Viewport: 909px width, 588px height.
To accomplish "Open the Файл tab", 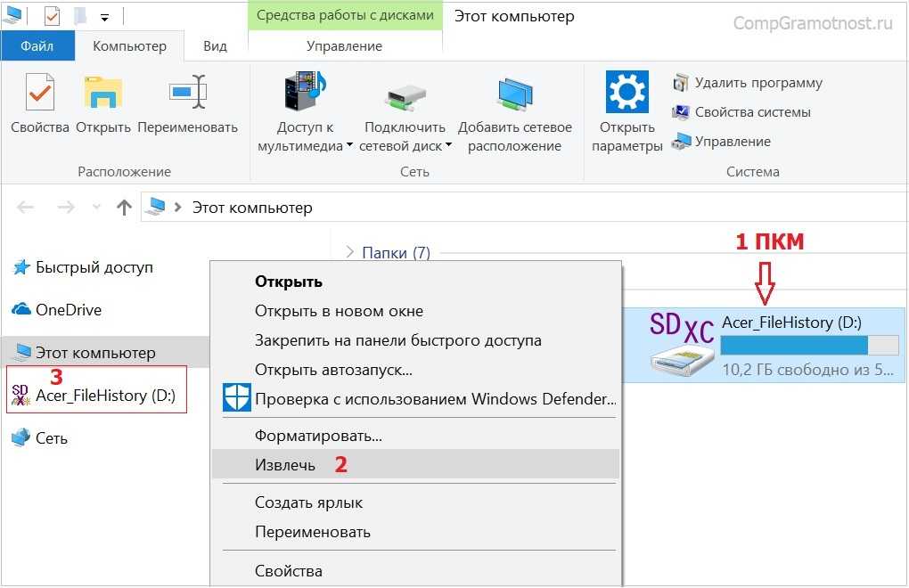I will pos(37,45).
